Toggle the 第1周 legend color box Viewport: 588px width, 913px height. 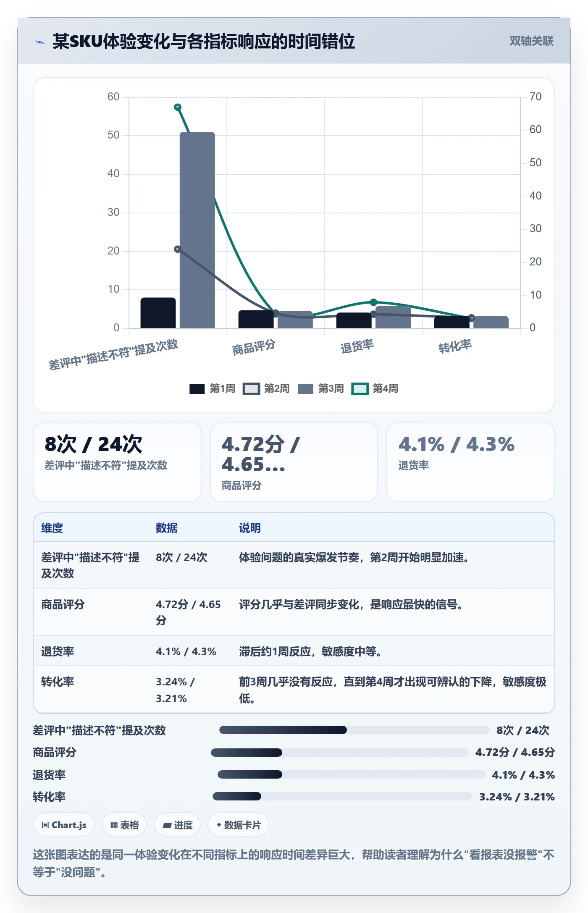(197, 389)
